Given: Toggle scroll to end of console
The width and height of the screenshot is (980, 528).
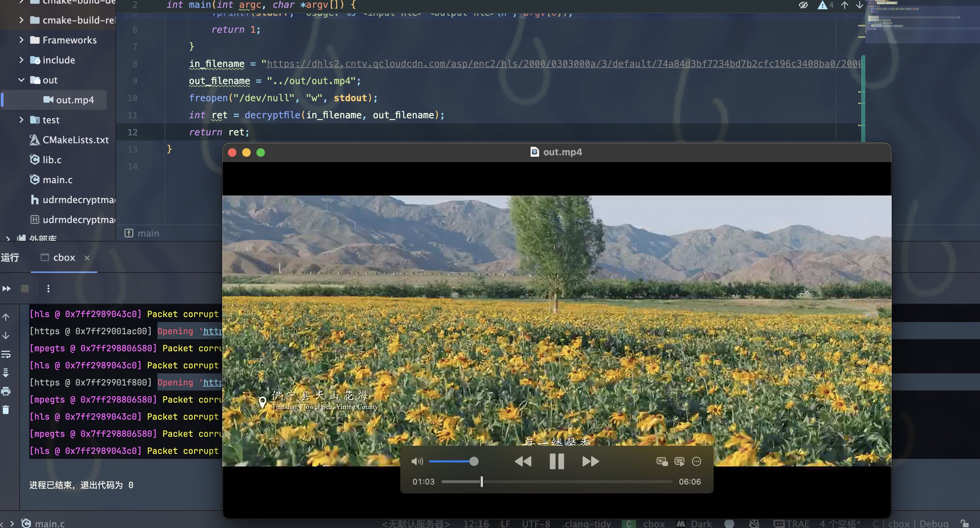Looking at the screenshot, I should (x=6, y=373).
